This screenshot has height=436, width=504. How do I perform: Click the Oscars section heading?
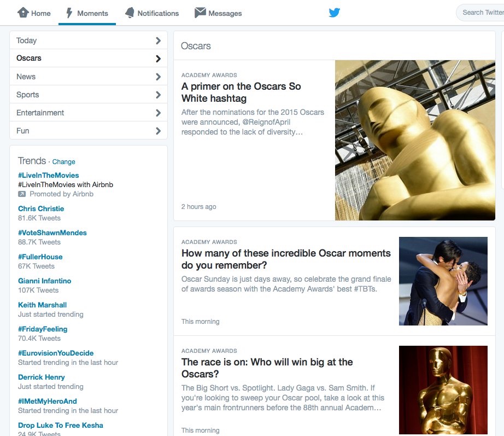(x=196, y=46)
